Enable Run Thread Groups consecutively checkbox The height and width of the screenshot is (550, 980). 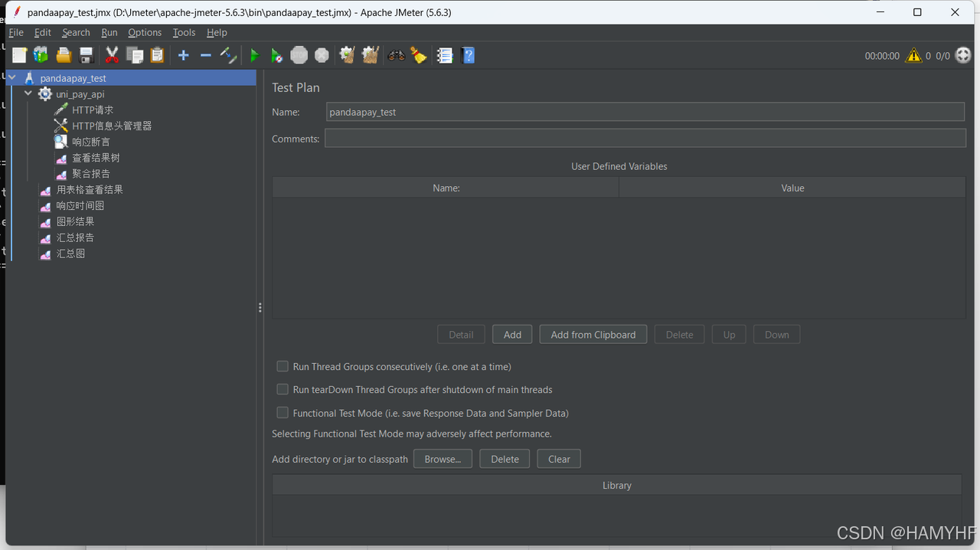click(x=283, y=366)
